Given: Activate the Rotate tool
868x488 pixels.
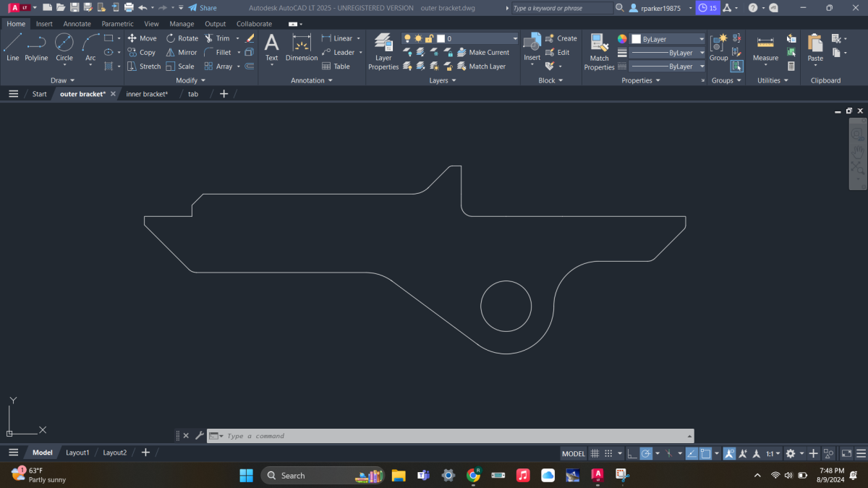Looking at the screenshot, I should [x=182, y=38].
